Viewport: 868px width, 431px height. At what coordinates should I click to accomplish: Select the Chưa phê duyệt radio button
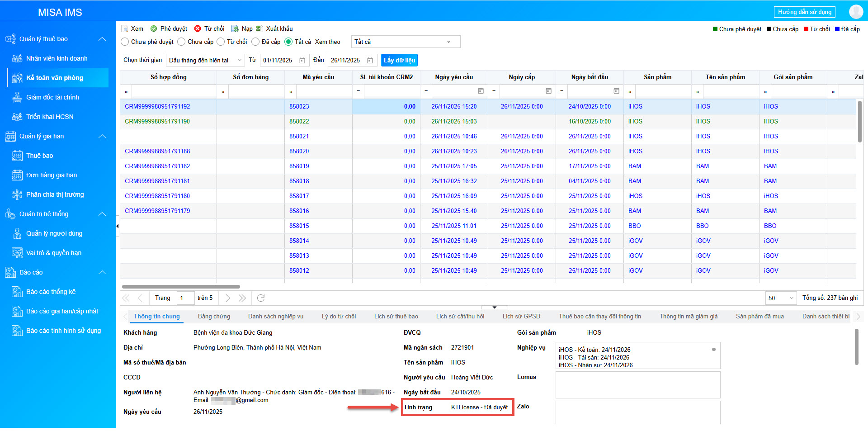(x=125, y=42)
